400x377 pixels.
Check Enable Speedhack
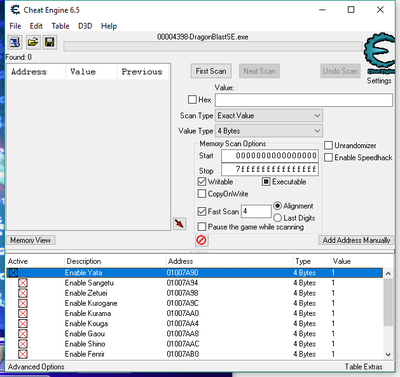click(x=328, y=157)
